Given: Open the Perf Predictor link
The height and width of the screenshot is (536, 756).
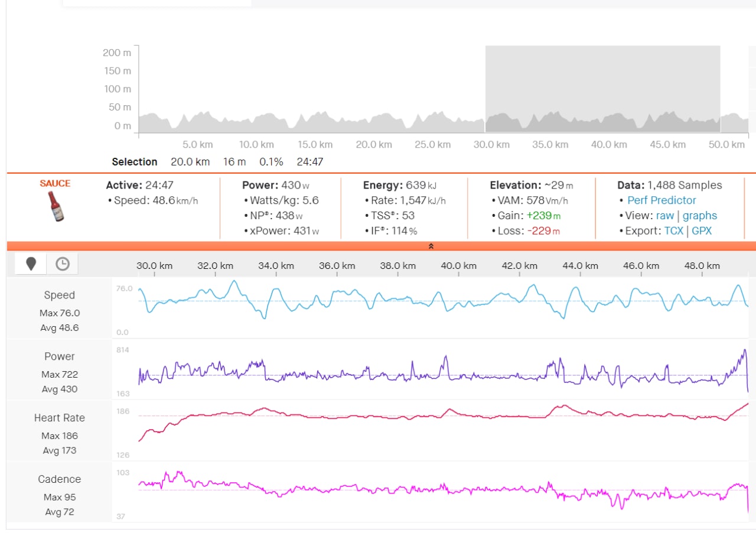Looking at the screenshot, I should pyautogui.click(x=661, y=200).
